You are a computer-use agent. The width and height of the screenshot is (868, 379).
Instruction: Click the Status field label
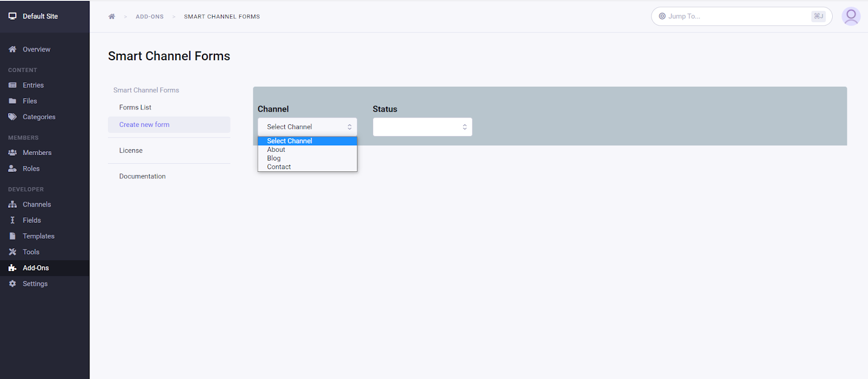click(385, 109)
